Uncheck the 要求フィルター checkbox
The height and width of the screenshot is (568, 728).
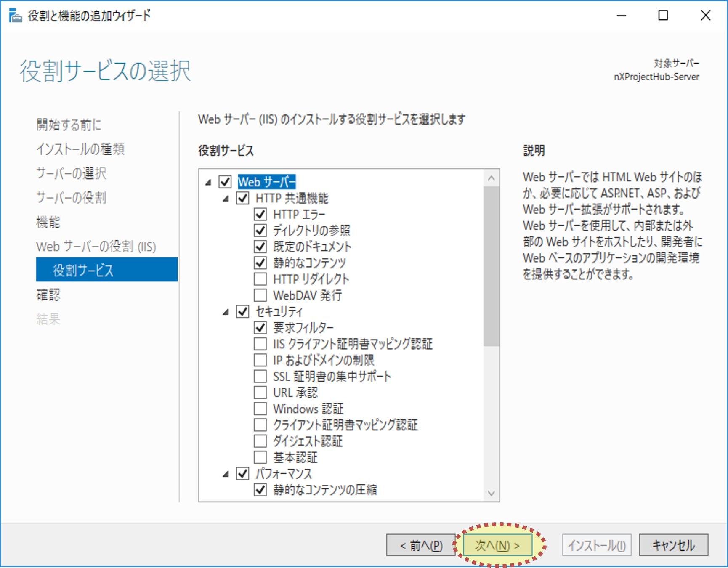tap(260, 327)
